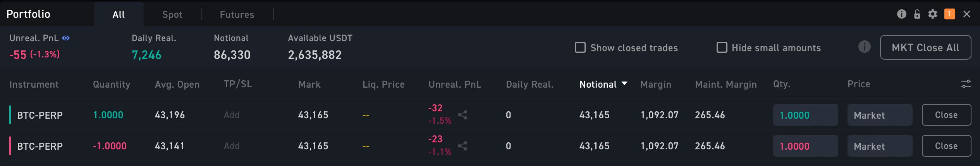Image resolution: width=980 pixels, height=166 pixels.
Task: Click info icon beside MKT Close All
Action: click(864, 47)
